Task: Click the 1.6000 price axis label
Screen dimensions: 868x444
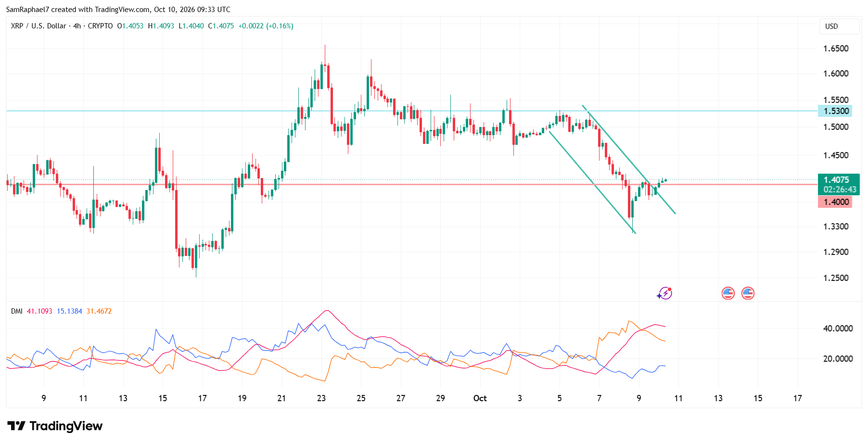Action: coord(836,74)
